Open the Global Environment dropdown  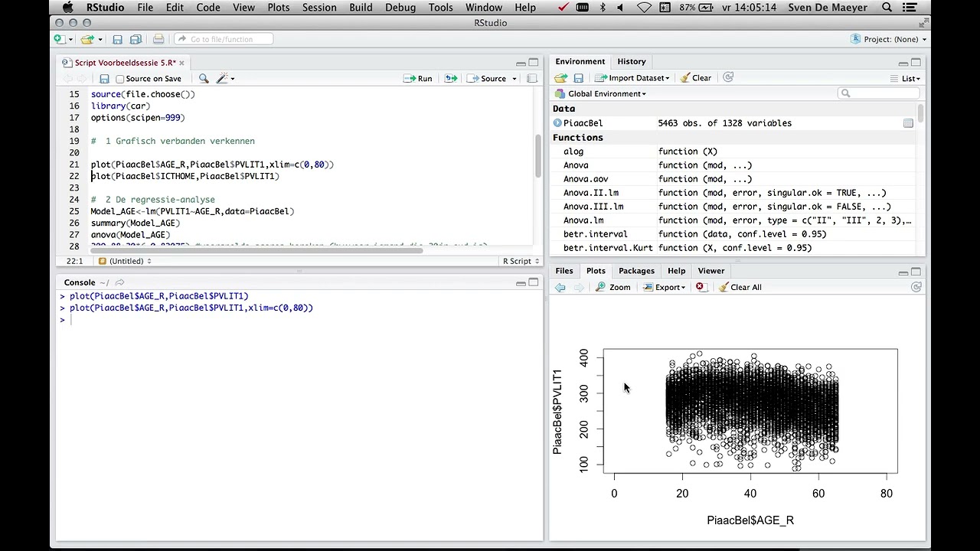601,93
